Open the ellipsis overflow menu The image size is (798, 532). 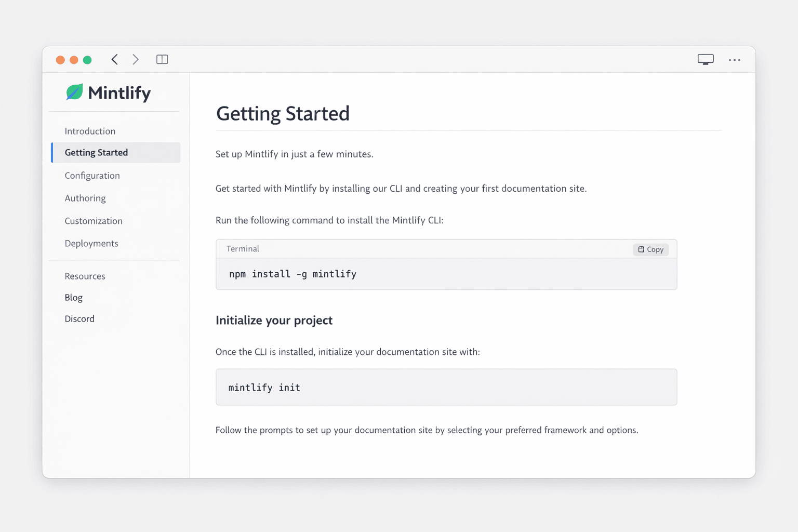[734, 60]
